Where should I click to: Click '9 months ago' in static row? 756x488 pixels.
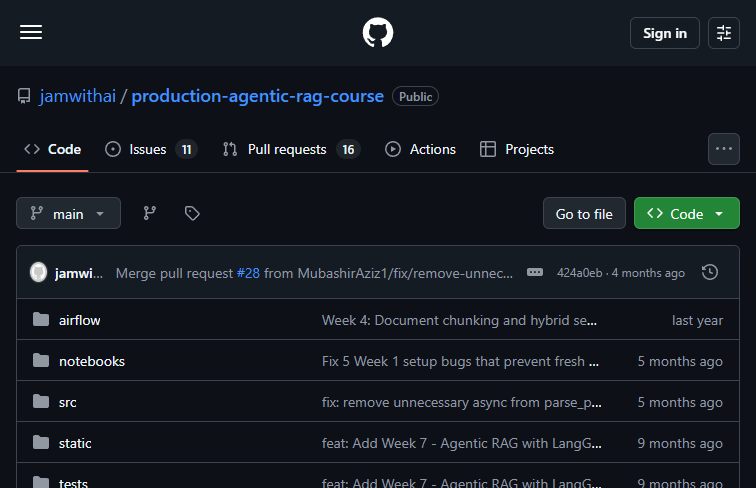pos(680,443)
